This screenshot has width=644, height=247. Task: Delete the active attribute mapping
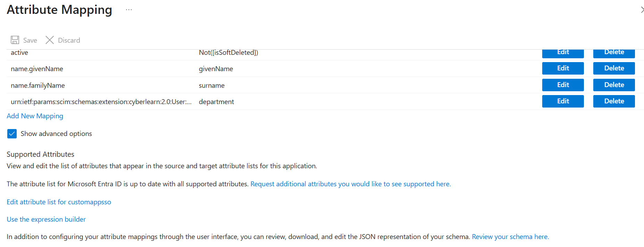click(x=614, y=53)
